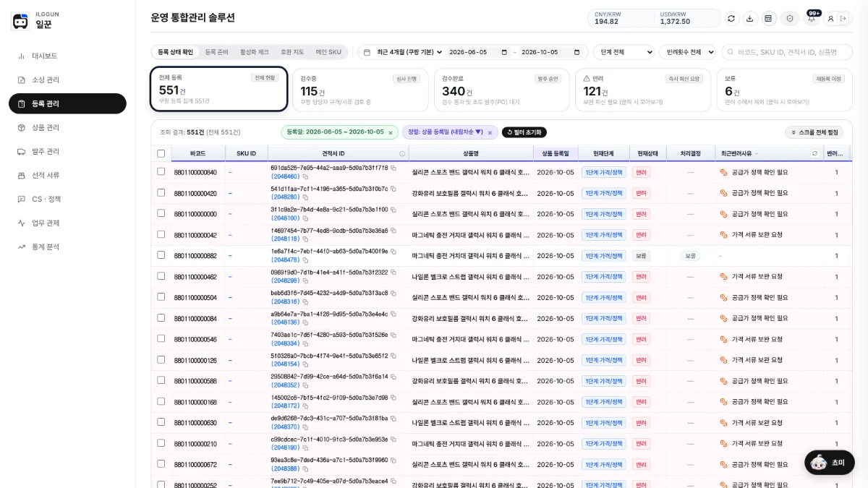The height and width of the screenshot is (488, 868).
Task: Click the calendar icon in the date range preset
Action: point(367,52)
